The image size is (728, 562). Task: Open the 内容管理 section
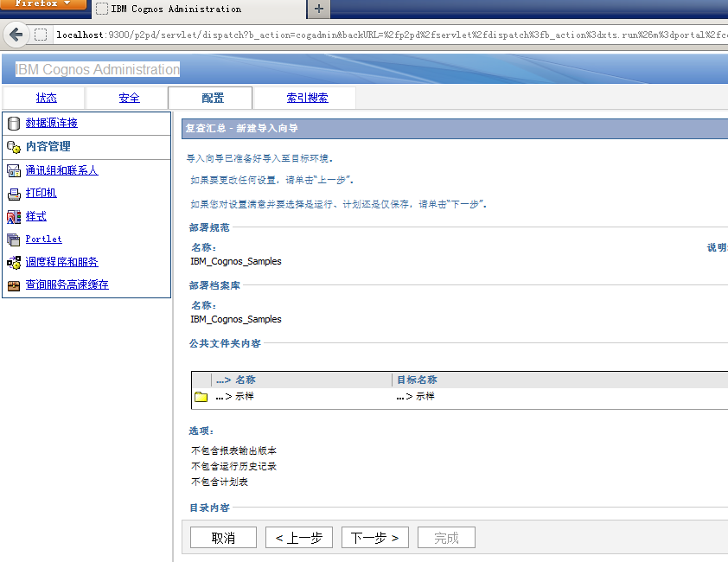48,147
